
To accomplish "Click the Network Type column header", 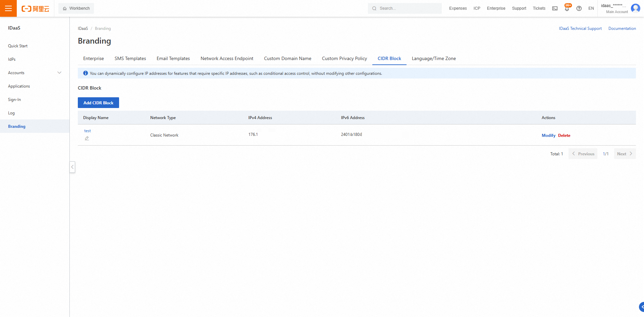I will click(163, 118).
